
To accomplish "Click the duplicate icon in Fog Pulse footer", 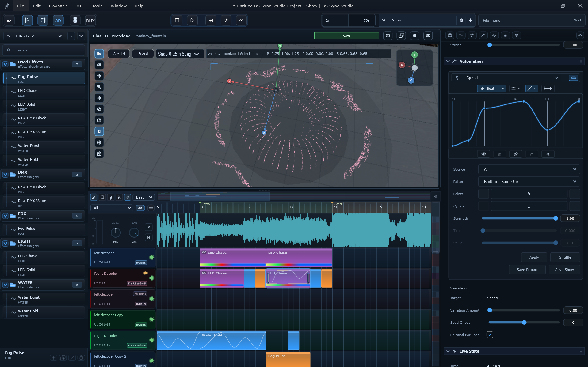I will (x=63, y=358).
